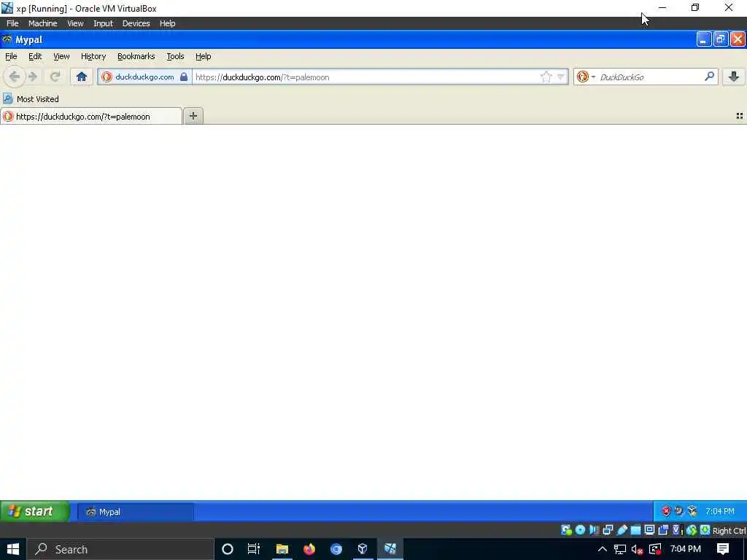Open the Windows Start menu
This screenshot has height=560, width=747.
13,549
